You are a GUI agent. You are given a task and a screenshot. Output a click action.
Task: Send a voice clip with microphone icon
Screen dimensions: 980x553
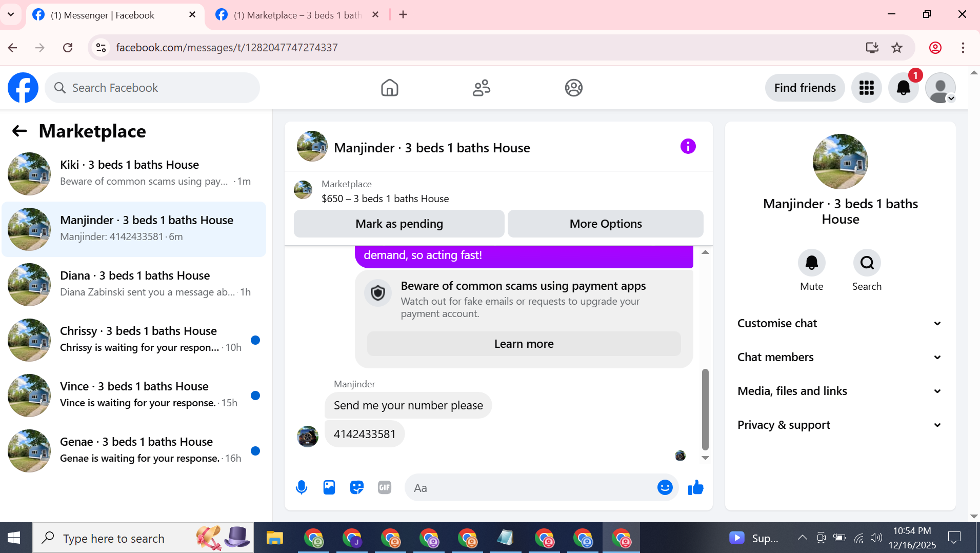[x=302, y=487]
